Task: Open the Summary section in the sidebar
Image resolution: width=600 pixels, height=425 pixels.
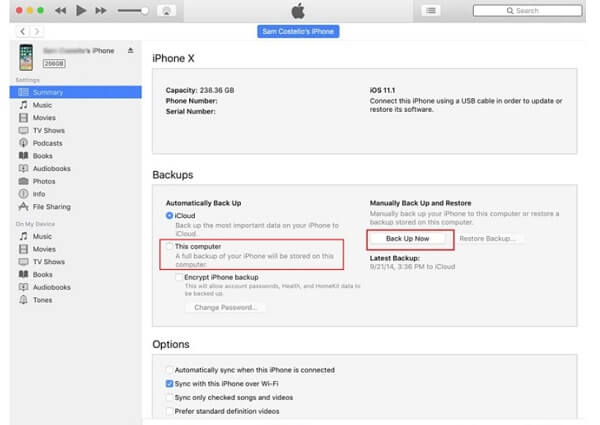Action: [x=48, y=92]
